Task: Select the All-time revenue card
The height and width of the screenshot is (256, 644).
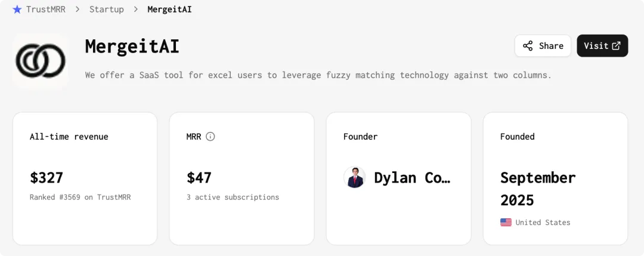Action: click(85, 178)
